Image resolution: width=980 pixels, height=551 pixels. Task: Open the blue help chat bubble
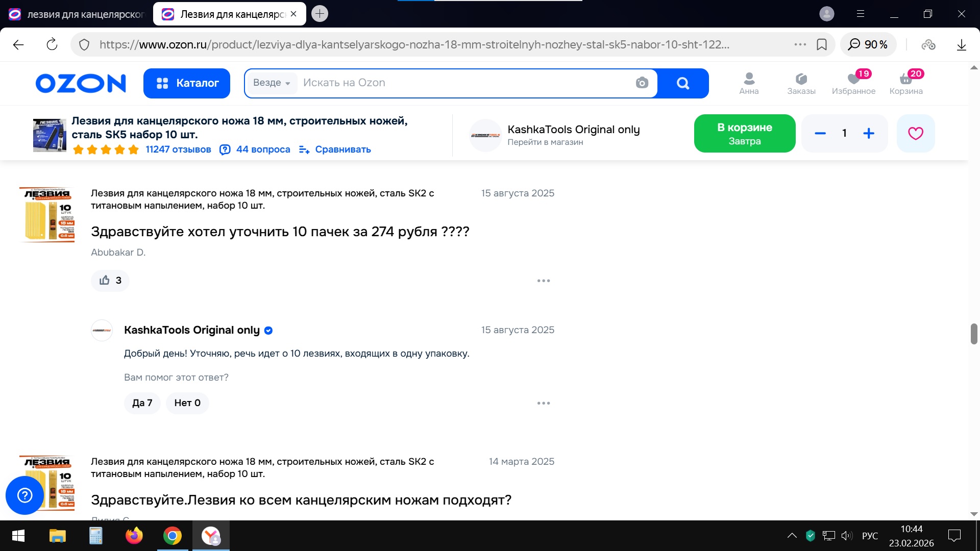24,495
